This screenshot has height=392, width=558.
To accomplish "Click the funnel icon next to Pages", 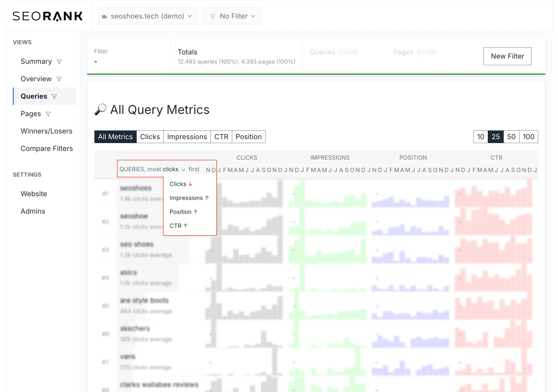I will 48,114.
